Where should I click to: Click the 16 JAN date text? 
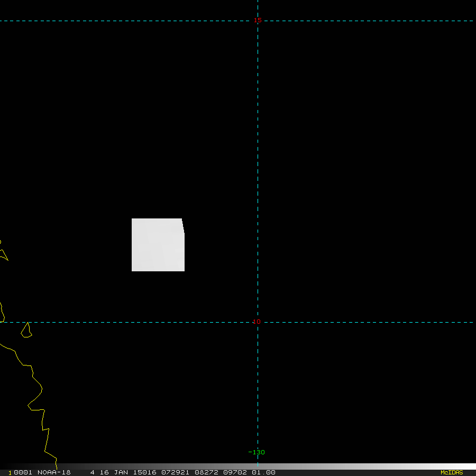pos(114,472)
